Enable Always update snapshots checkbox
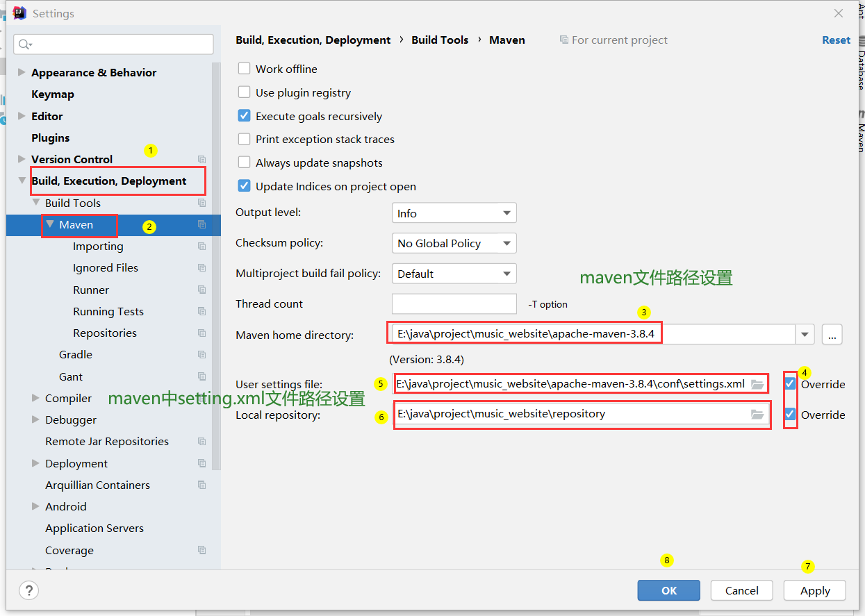The image size is (865, 616). pyautogui.click(x=244, y=163)
